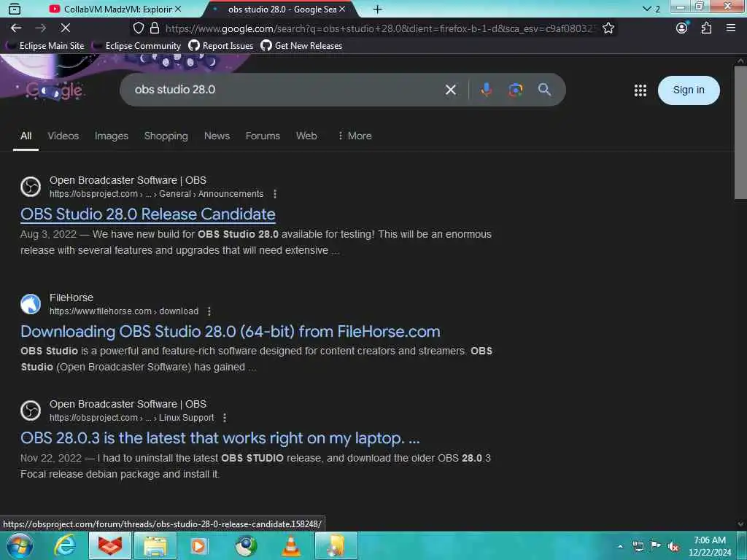Click the Sign in button
The height and width of the screenshot is (560, 747).
pos(689,90)
